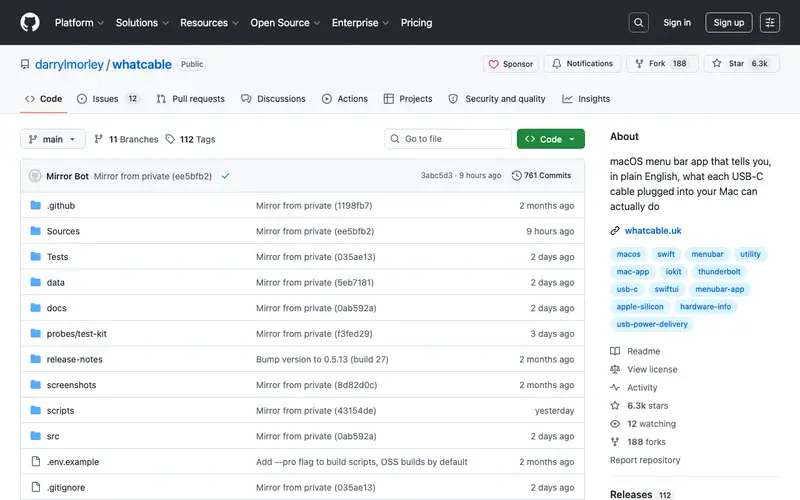800x500 pixels.
Task: Click the green commit status checkmark
Action: coord(226,176)
